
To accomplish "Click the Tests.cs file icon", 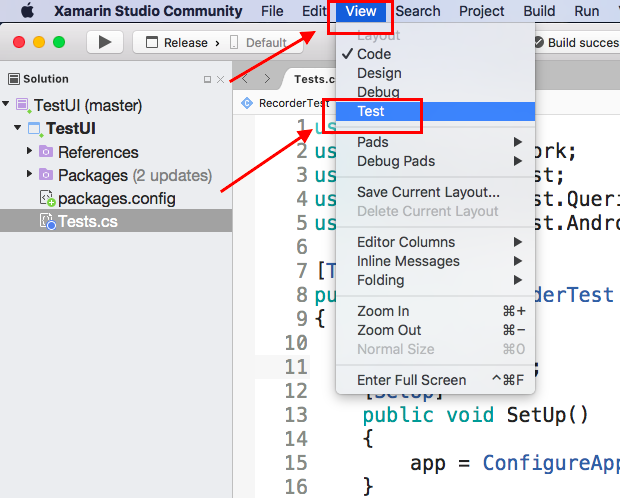I will pyautogui.click(x=47, y=222).
